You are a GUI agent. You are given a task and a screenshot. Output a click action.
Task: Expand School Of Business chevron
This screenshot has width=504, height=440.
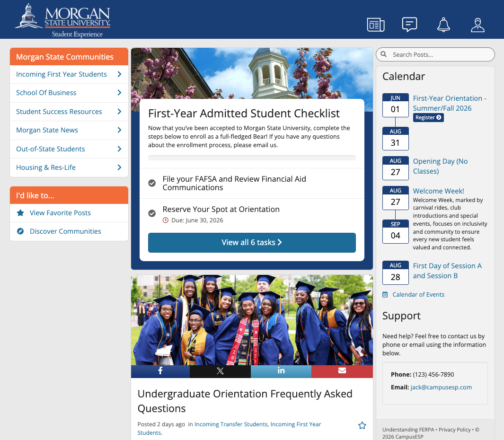pos(119,93)
